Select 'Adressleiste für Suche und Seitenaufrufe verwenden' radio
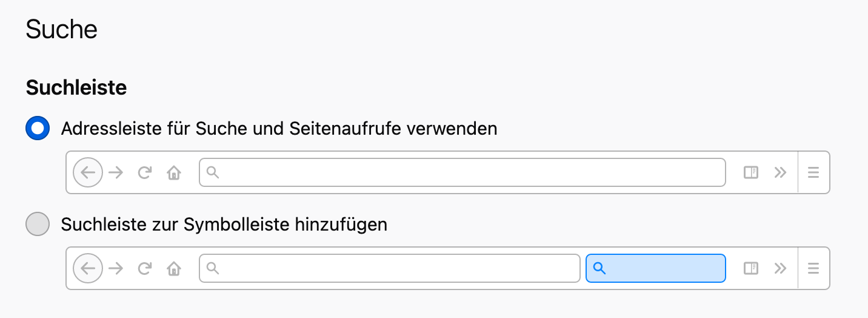868x318 pixels. point(38,129)
